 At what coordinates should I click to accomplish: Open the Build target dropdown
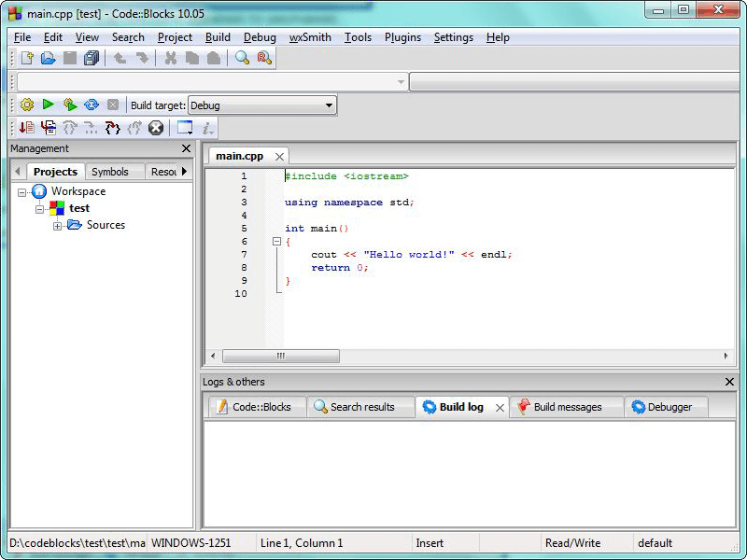(329, 105)
